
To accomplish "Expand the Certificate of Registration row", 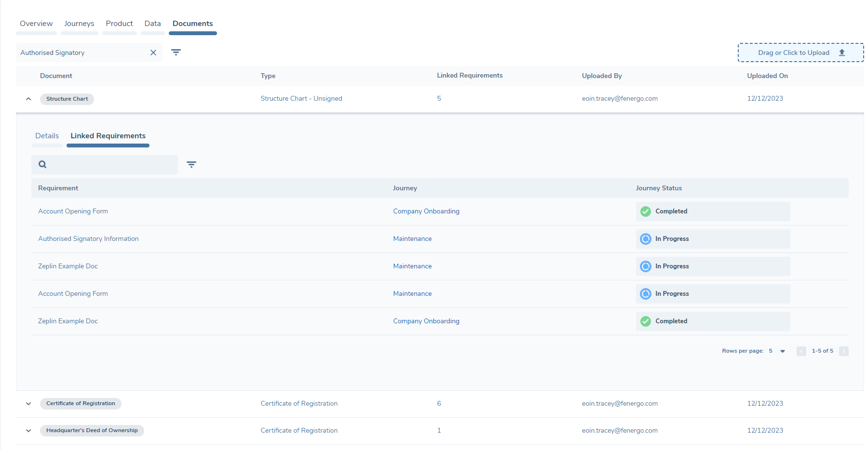I will coord(28,404).
